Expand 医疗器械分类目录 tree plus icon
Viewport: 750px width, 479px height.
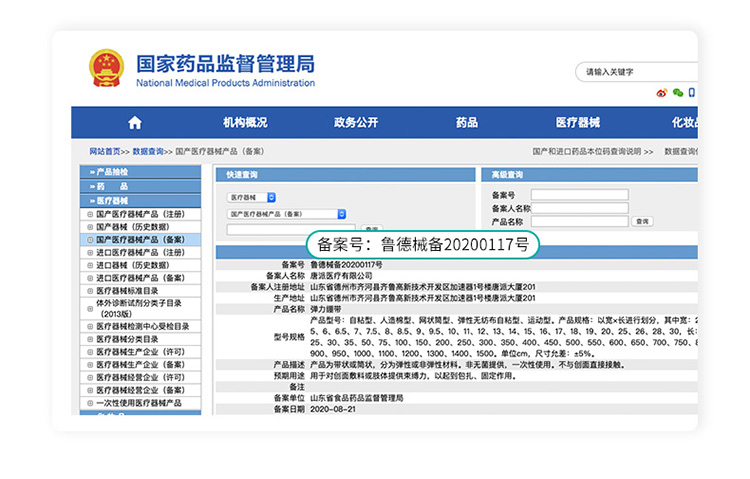[90, 339]
